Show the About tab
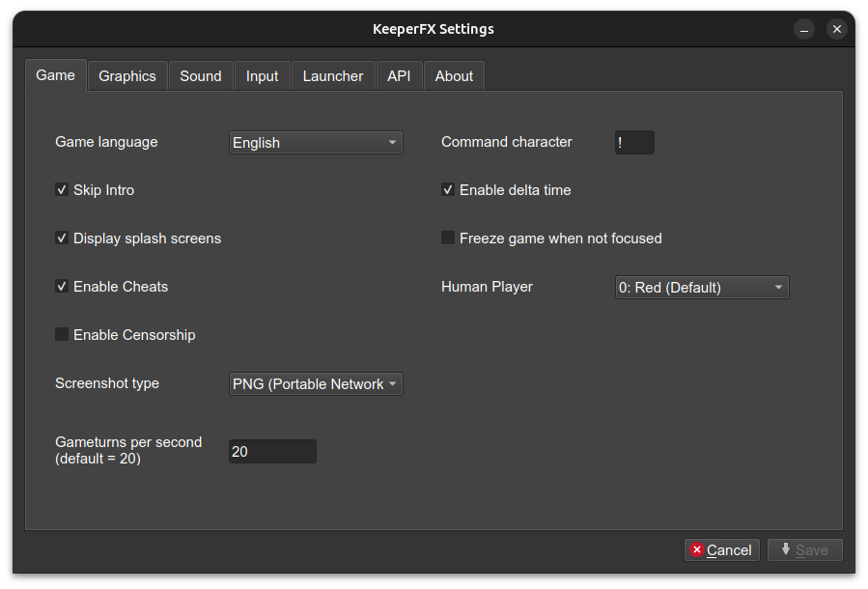Image resolution: width=868 pixels, height=589 pixels. pyautogui.click(x=454, y=76)
